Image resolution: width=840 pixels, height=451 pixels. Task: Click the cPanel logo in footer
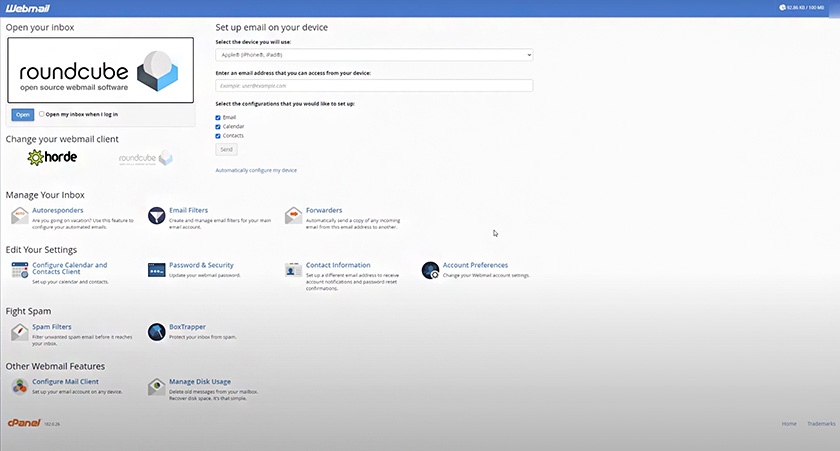24,423
